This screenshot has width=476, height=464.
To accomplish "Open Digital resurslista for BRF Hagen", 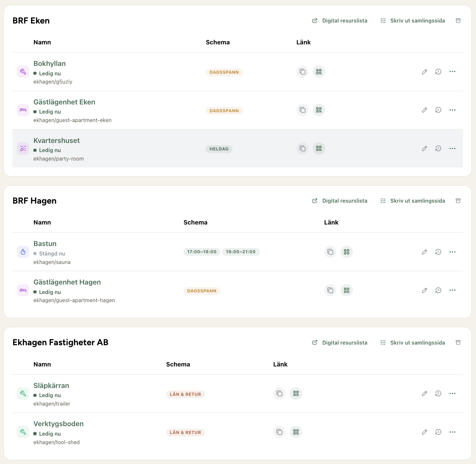I will click(340, 201).
